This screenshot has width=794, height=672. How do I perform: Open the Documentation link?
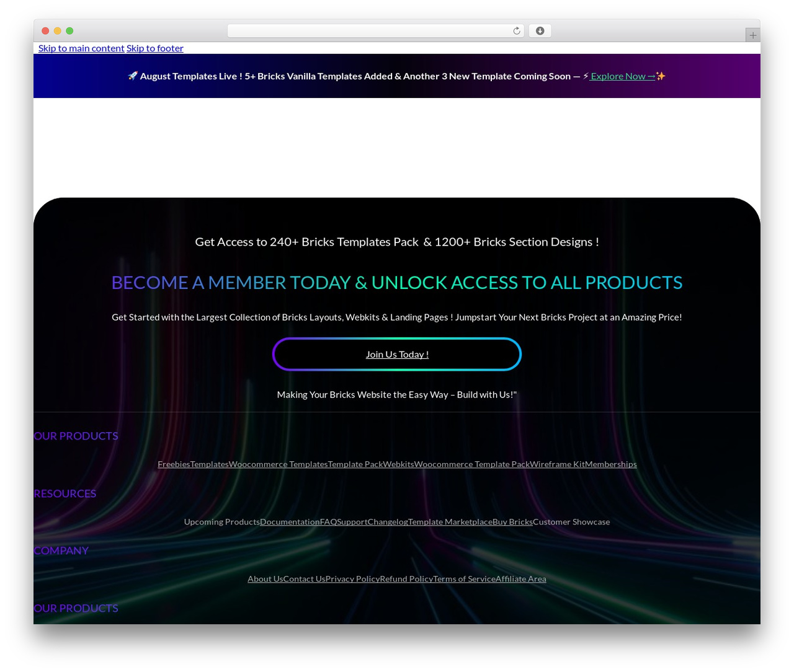click(x=290, y=522)
